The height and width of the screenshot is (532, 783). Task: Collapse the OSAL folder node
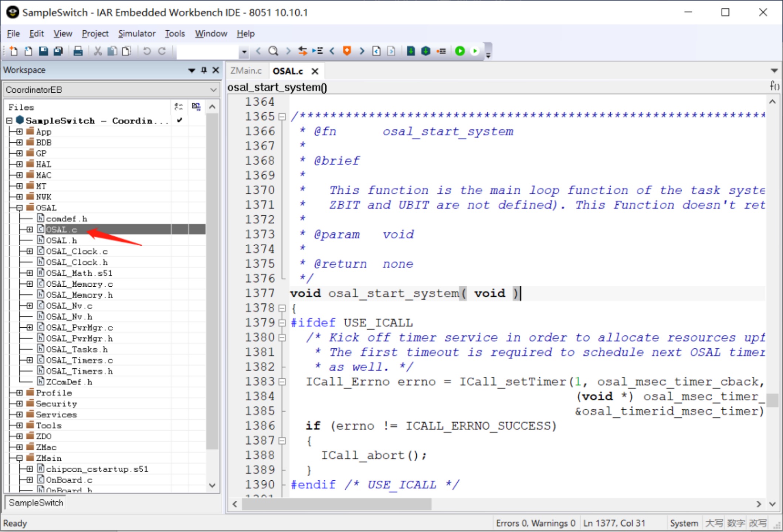pyautogui.click(x=20, y=208)
